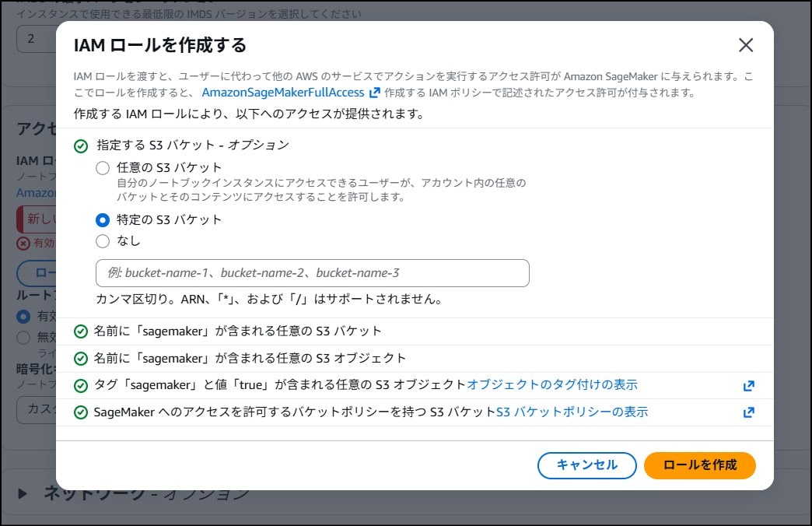The height and width of the screenshot is (526, 812).
Task: Select 有効 root access radio in background page
Action: [23, 316]
